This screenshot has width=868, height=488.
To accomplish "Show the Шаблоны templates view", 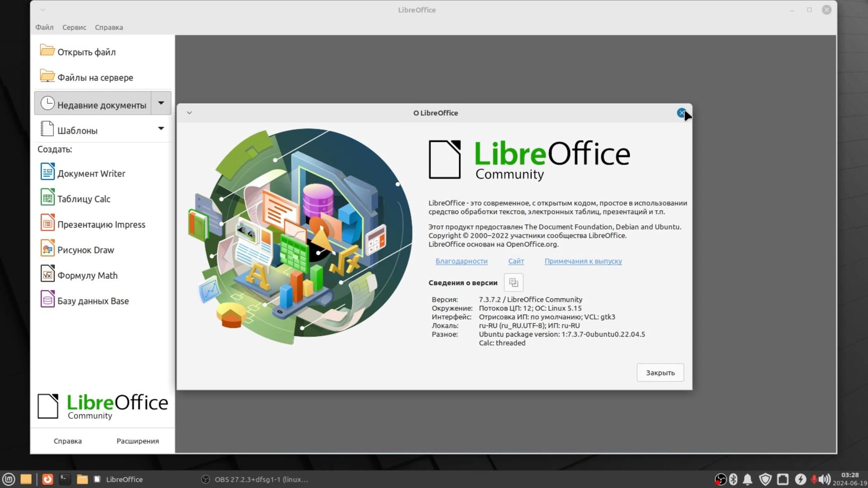I will pyautogui.click(x=93, y=130).
